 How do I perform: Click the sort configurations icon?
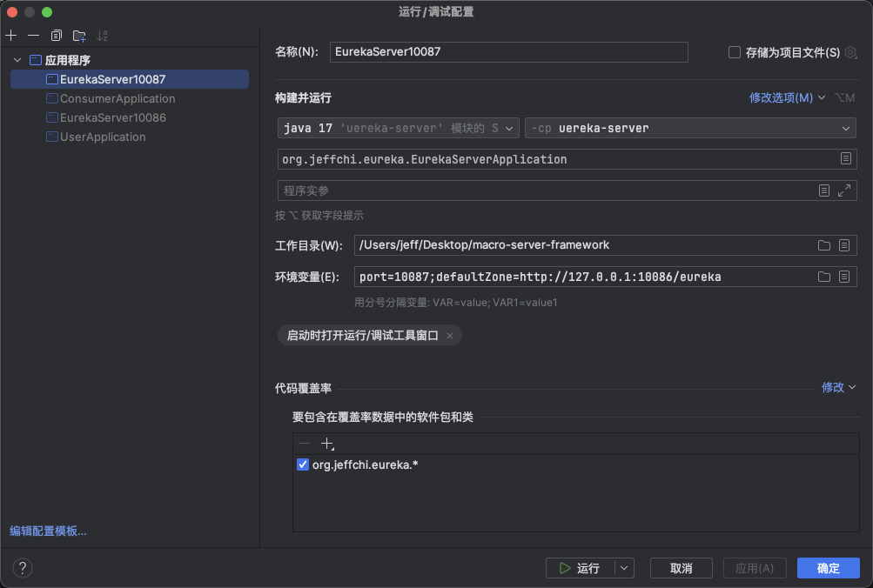point(103,36)
